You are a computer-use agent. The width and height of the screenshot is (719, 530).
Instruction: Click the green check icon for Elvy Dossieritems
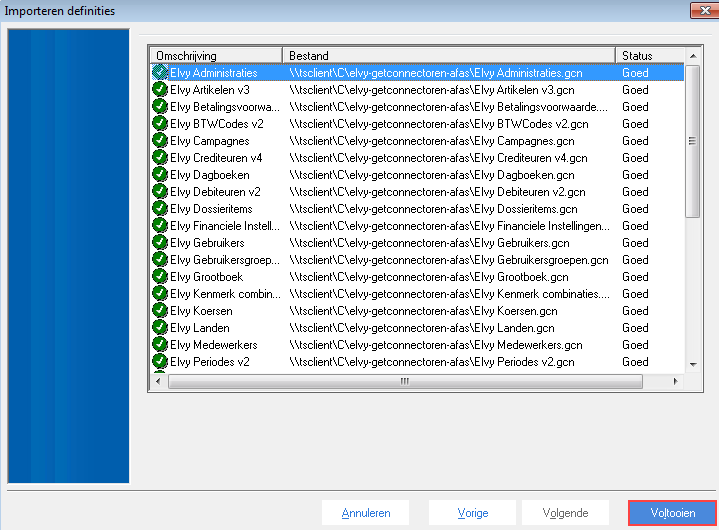click(160, 208)
